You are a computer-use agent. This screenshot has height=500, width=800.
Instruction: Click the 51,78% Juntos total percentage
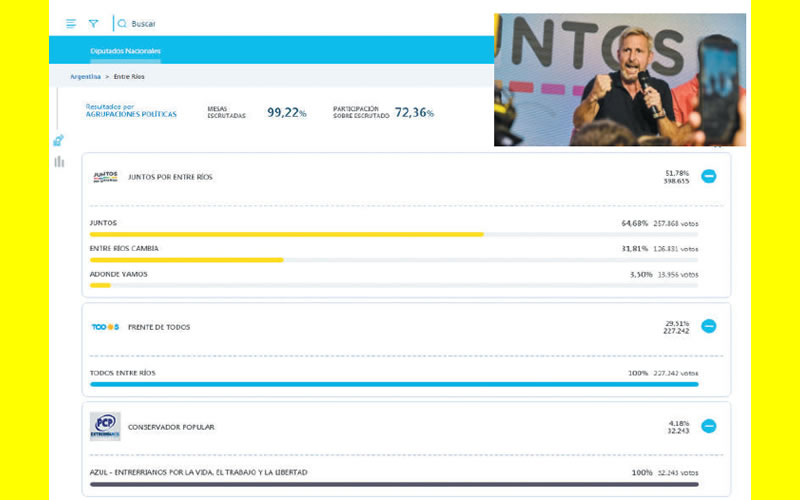coord(677,173)
